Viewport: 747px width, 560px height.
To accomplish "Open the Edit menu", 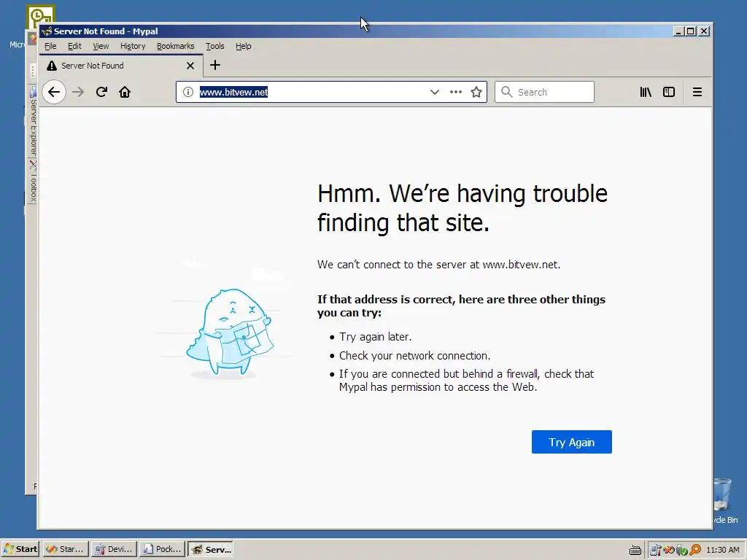I will point(74,46).
